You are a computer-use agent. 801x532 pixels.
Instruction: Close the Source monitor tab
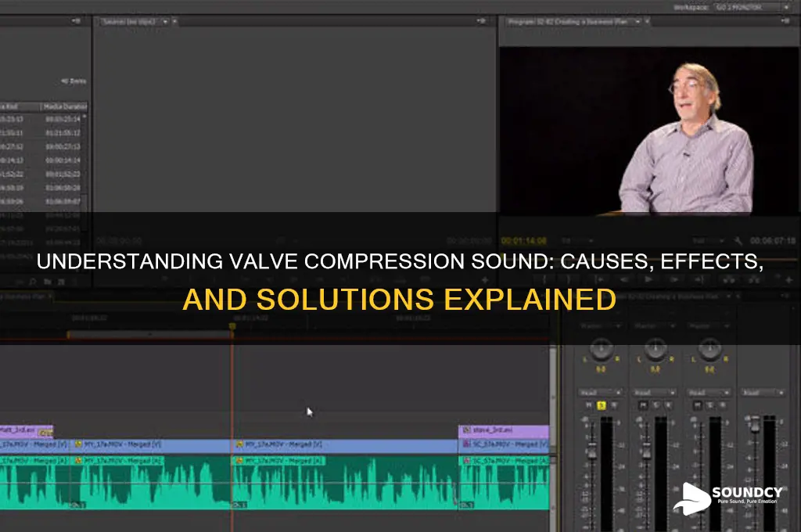click(174, 21)
